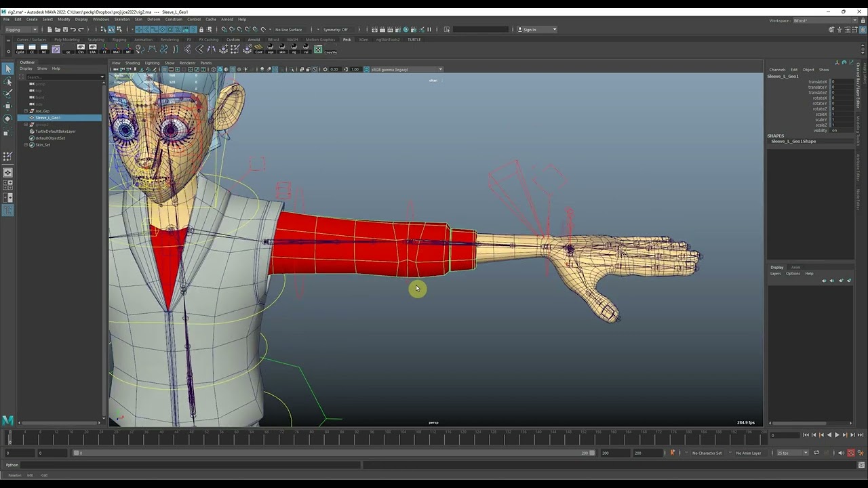Toggle select by component type icon

coord(119,29)
